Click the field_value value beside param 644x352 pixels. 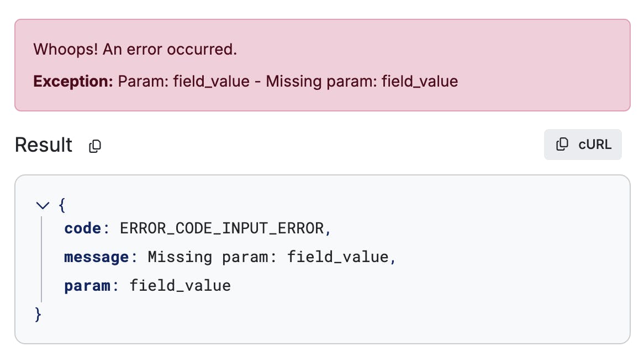coord(180,286)
